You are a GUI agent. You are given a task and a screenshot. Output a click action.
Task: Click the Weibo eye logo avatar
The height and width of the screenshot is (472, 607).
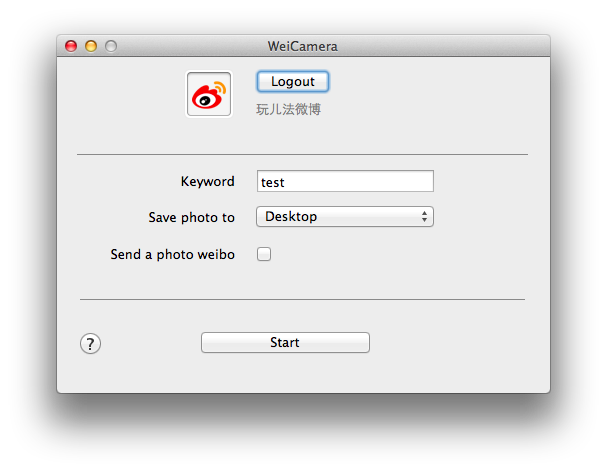click(209, 94)
